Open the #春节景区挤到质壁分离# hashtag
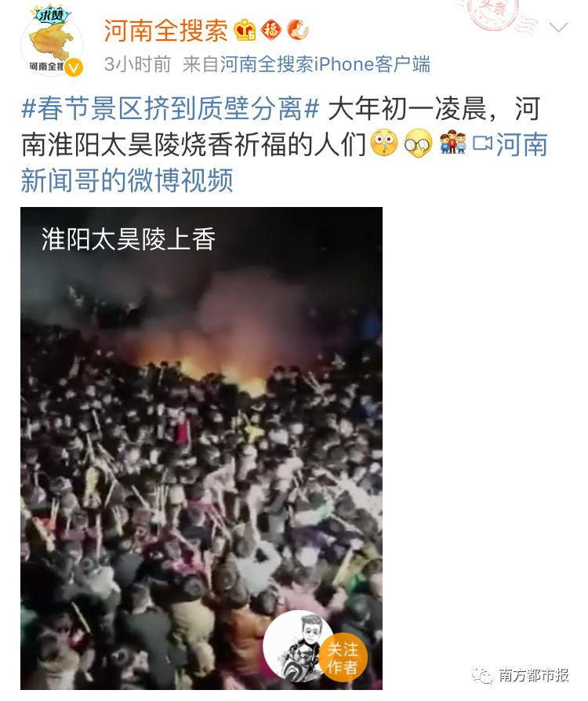The height and width of the screenshot is (701, 588). pos(170,109)
